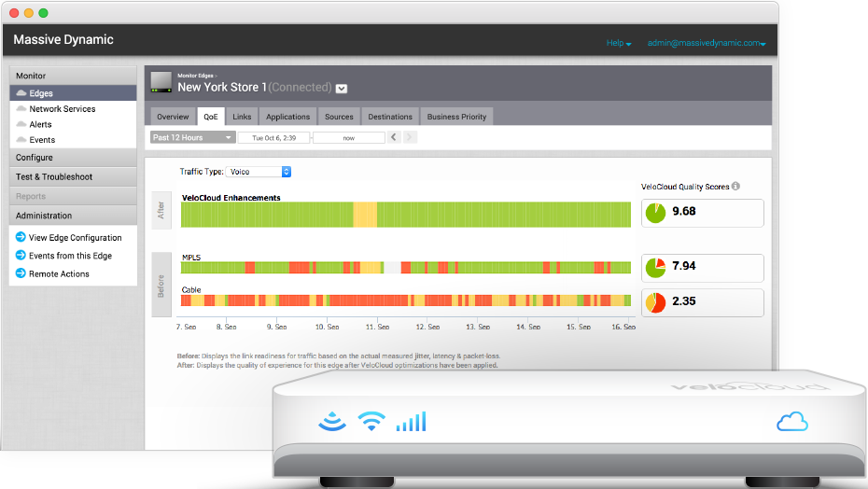Open the Applications tab
This screenshot has height=489, width=868.
[x=287, y=117]
